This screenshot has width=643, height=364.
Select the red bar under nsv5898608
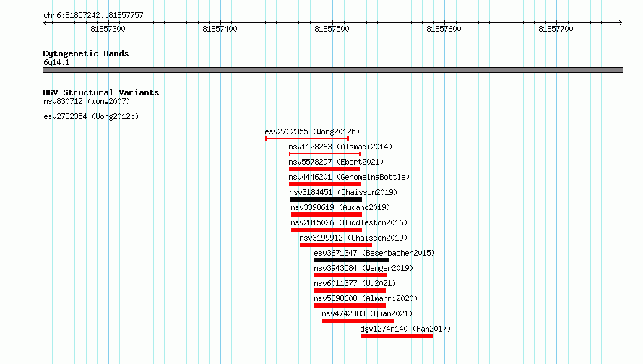(350, 305)
